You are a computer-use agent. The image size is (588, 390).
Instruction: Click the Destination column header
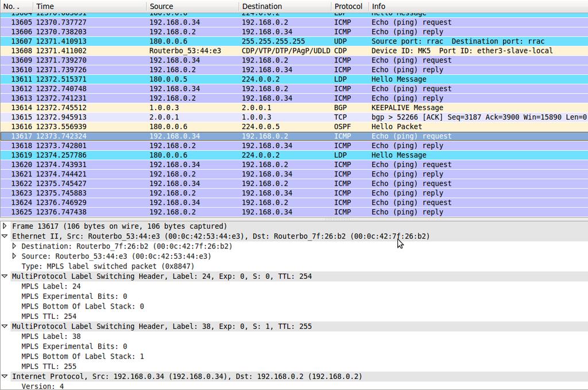285,6
